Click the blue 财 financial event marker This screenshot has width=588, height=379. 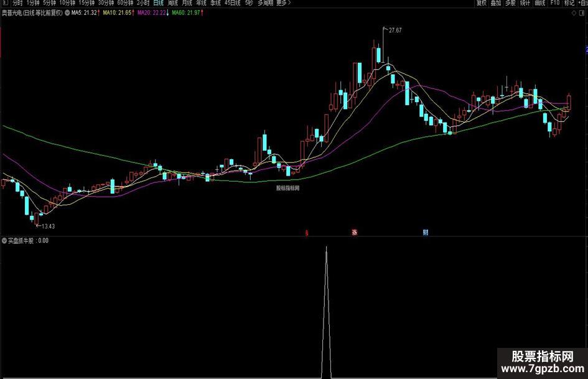[425, 232]
